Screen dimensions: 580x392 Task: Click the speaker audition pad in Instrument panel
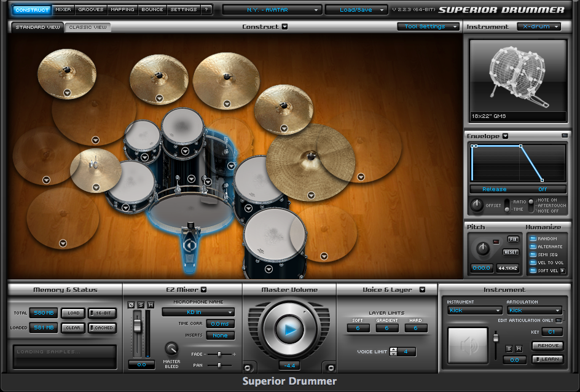coord(468,346)
